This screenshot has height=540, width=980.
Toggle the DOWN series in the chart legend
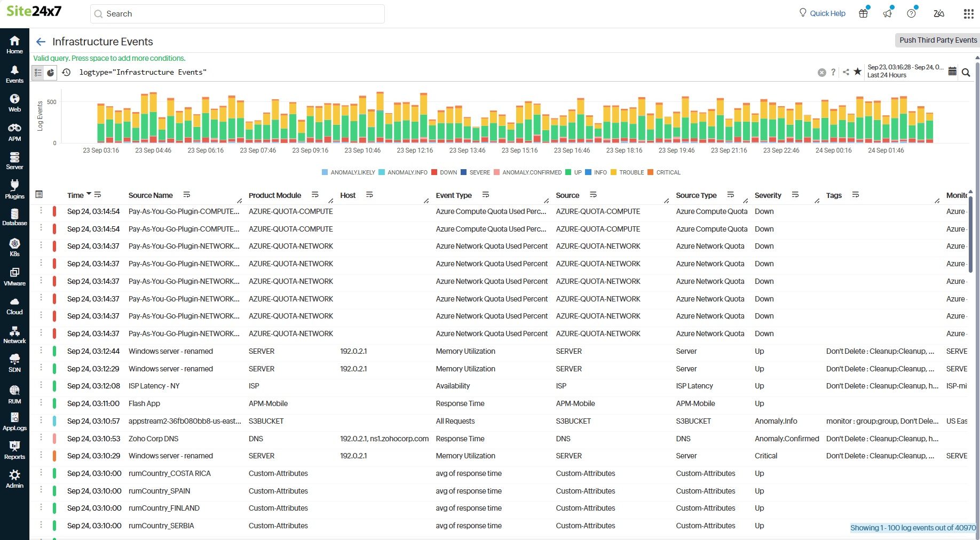[444, 172]
